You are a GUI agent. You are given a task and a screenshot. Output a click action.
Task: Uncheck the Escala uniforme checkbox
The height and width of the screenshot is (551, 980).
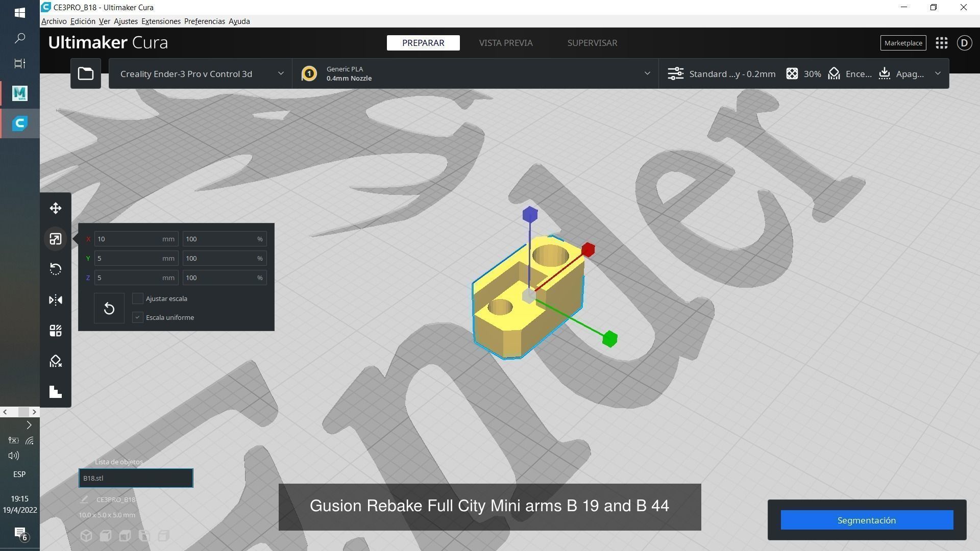click(x=137, y=317)
